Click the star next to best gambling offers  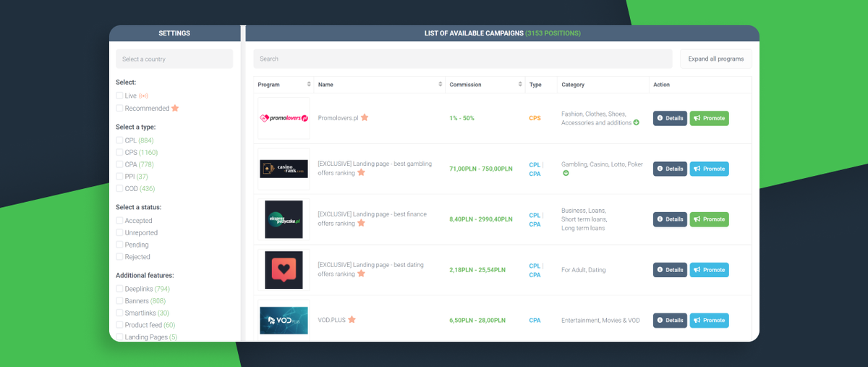click(361, 172)
